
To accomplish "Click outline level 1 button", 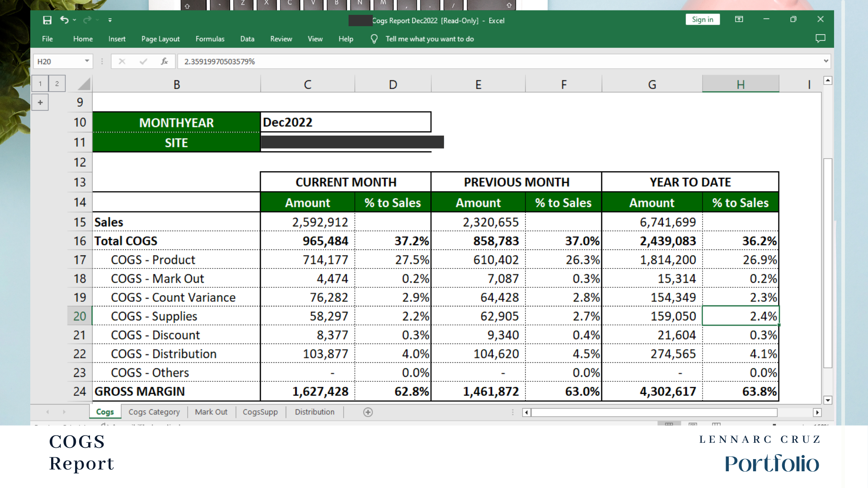I will (x=40, y=84).
